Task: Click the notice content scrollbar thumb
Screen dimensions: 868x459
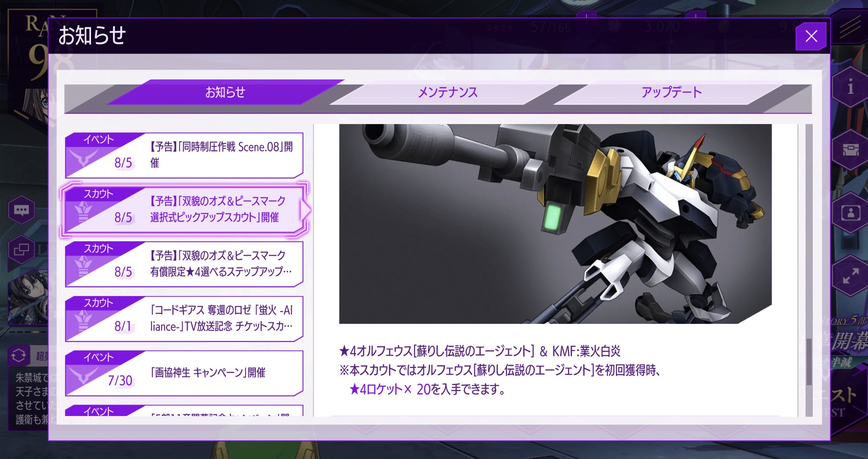Action: click(x=809, y=362)
